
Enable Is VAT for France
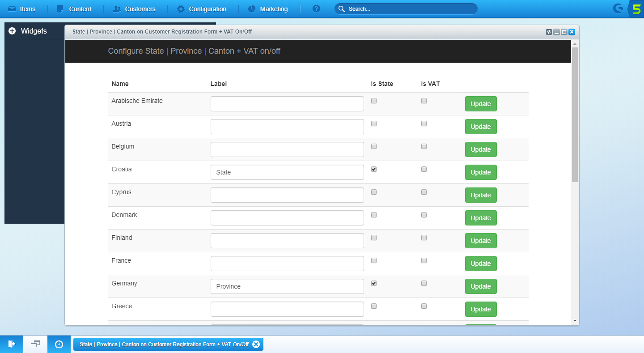tap(424, 260)
